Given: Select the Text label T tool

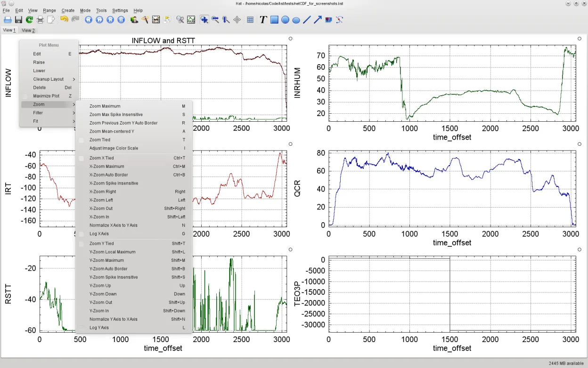Looking at the screenshot, I should pos(263,20).
